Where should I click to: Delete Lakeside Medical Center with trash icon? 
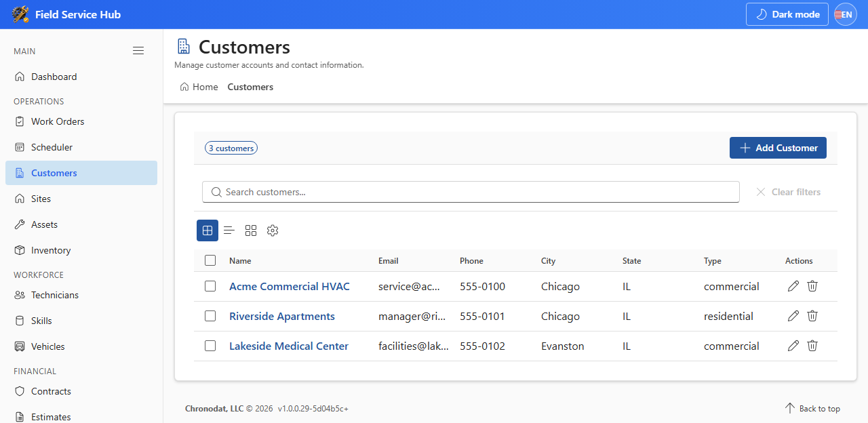(812, 346)
